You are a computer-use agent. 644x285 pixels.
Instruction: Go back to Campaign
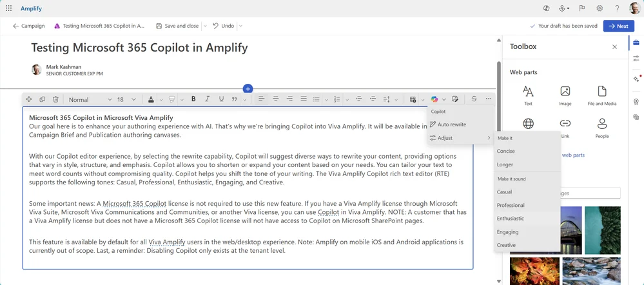(x=29, y=26)
